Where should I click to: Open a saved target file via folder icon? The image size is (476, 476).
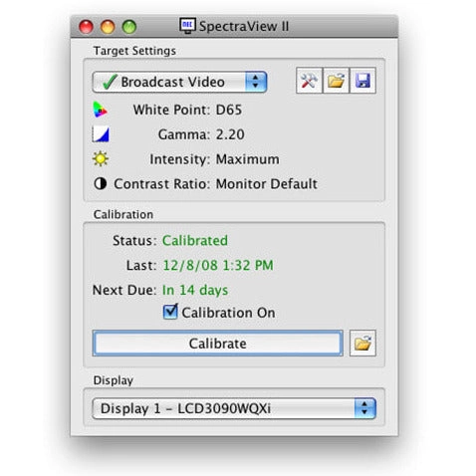point(336,81)
